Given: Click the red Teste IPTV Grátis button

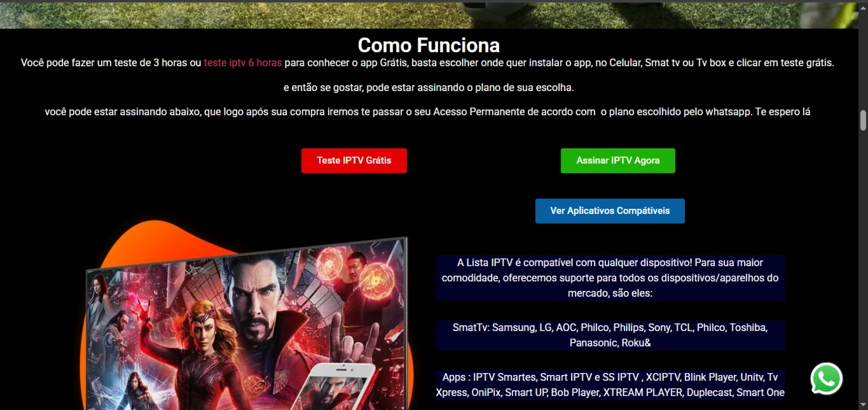Looking at the screenshot, I should point(354,160).
